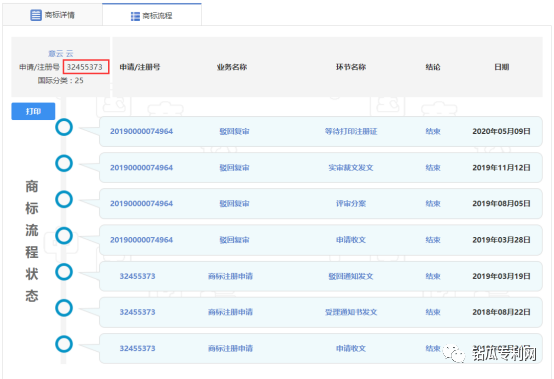Click the 实审裁文发文 step name
This screenshot has height=379, width=554.
[x=351, y=167]
